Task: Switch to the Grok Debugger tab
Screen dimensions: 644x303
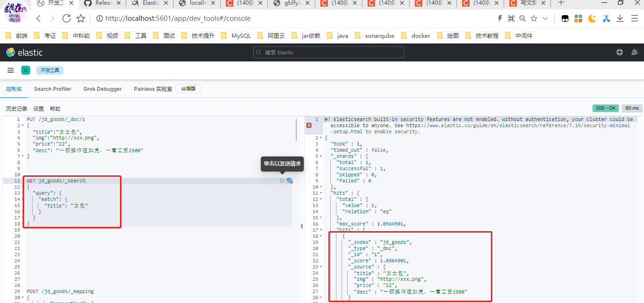Action: 103,89
